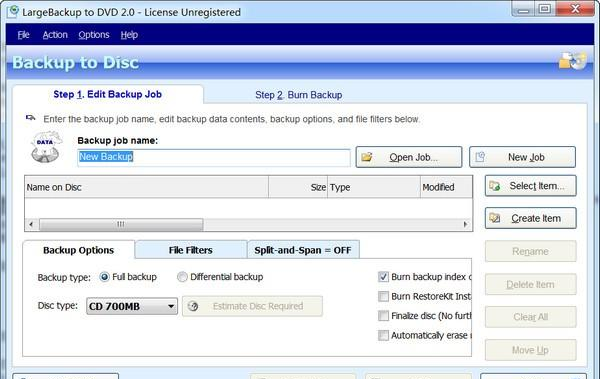Open the File Filters tab
The image size is (600, 379).
[x=191, y=250]
